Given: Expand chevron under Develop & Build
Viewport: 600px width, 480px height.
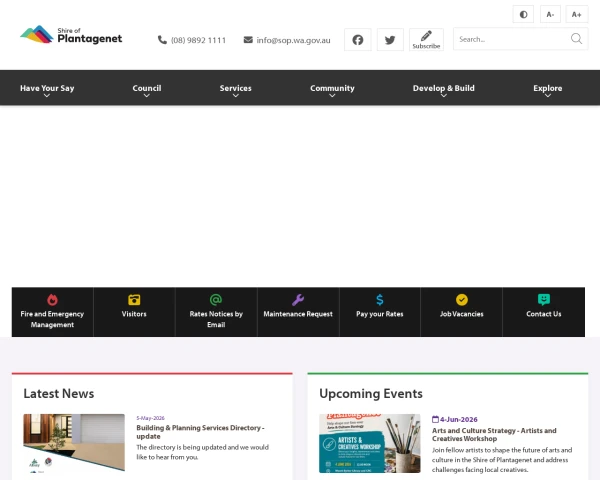Looking at the screenshot, I should point(443,96).
